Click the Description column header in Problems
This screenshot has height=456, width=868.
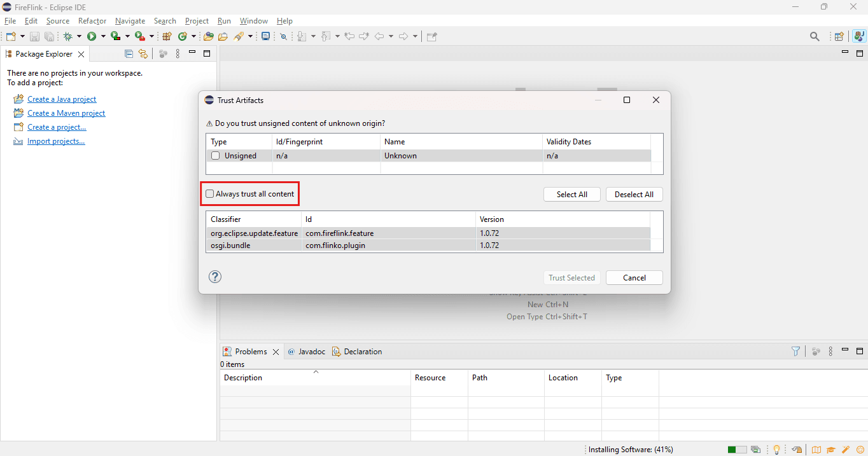pyautogui.click(x=316, y=378)
